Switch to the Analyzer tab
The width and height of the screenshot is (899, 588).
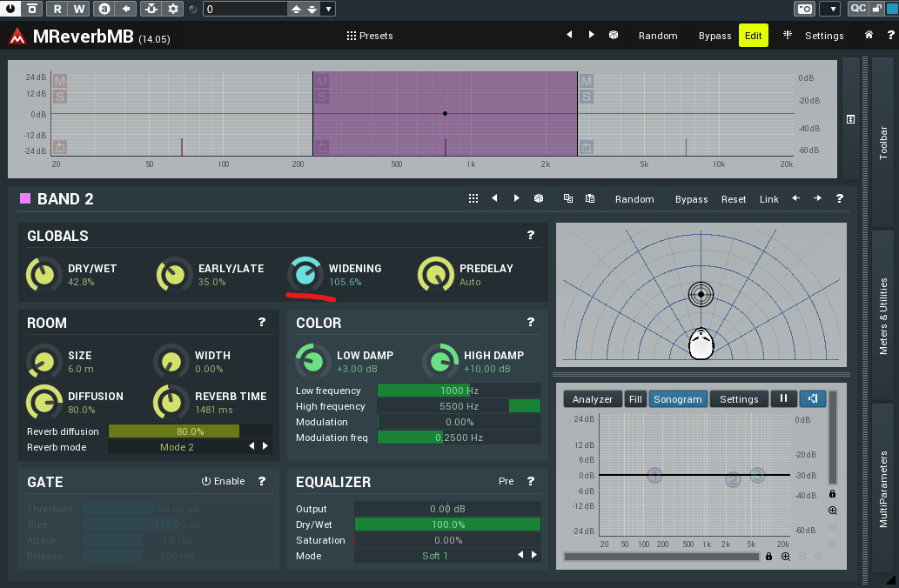[x=593, y=399]
